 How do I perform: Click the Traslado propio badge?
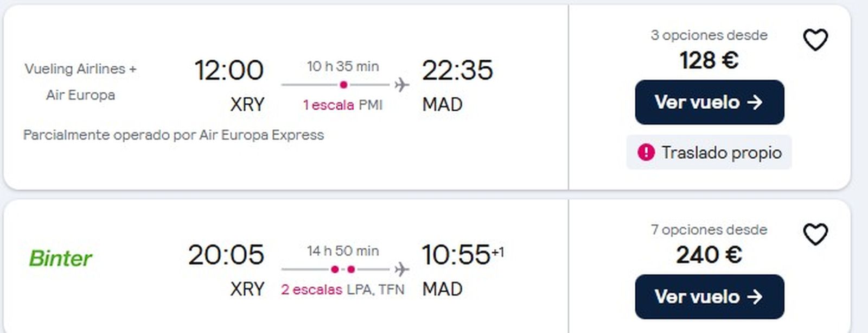coord(709,153)
